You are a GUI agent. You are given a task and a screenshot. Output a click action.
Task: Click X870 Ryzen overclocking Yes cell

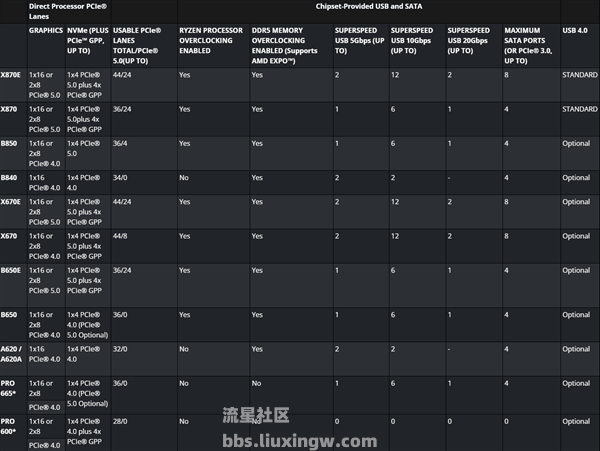pos(184,109)
